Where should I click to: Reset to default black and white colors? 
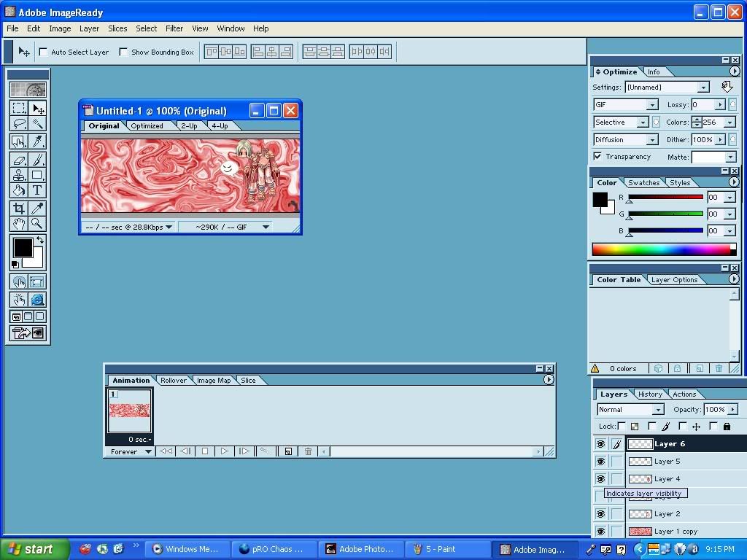click(15, 264)
